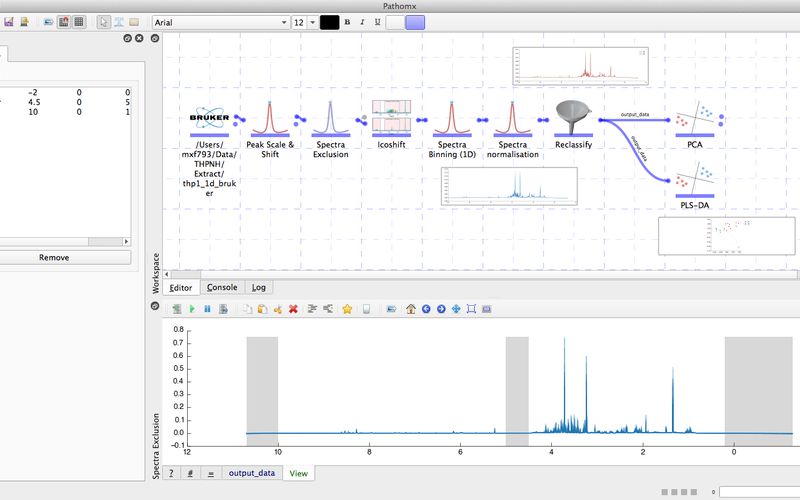Screen dimensions: 800x500
Task: Click the Remove button
Action: [54, 258]
